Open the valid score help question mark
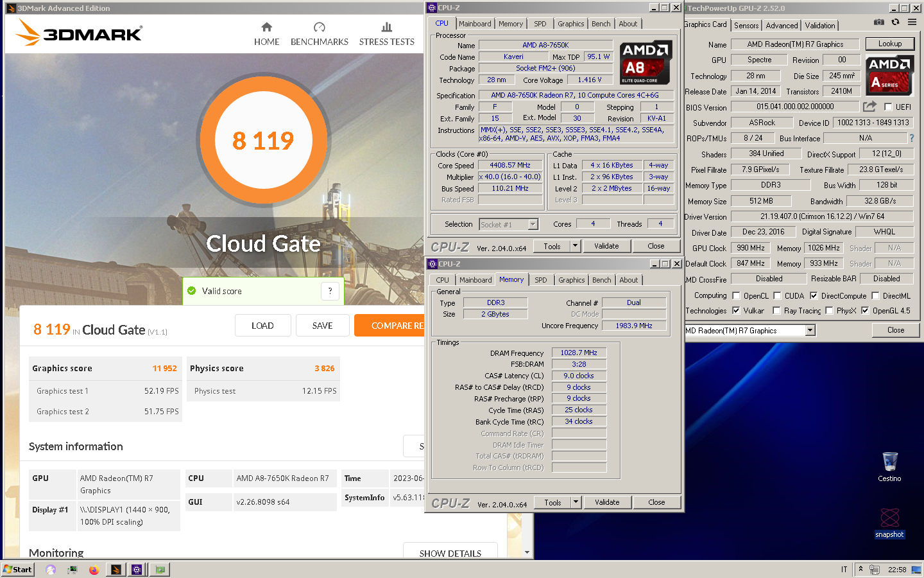 click(330, 291)
